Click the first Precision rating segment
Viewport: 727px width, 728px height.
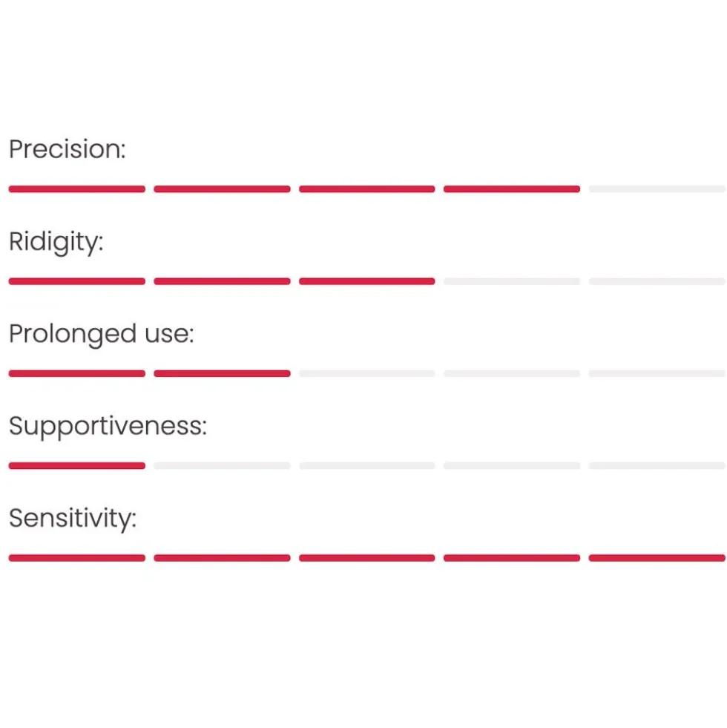tap(76, 189)
